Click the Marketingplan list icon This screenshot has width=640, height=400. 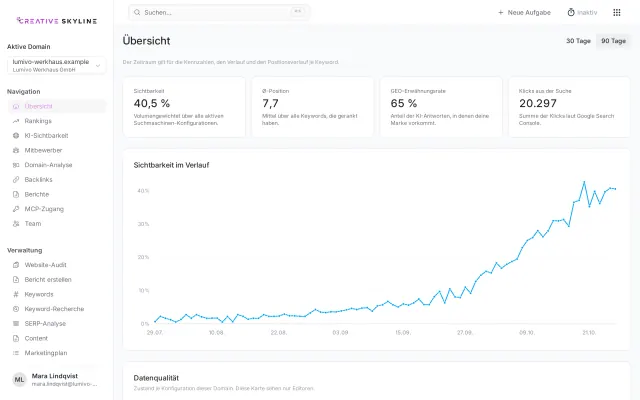pos(16,353)
